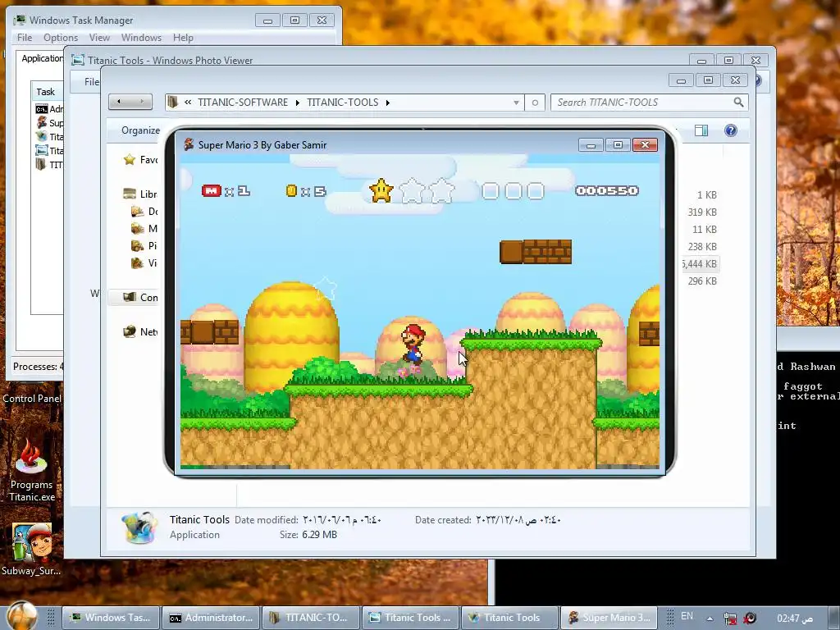Click the Titanic Tools application details icon
Image resolution: width=840 pixels, height=630 pixels.
pyautogui.click(x=139, y=527)
